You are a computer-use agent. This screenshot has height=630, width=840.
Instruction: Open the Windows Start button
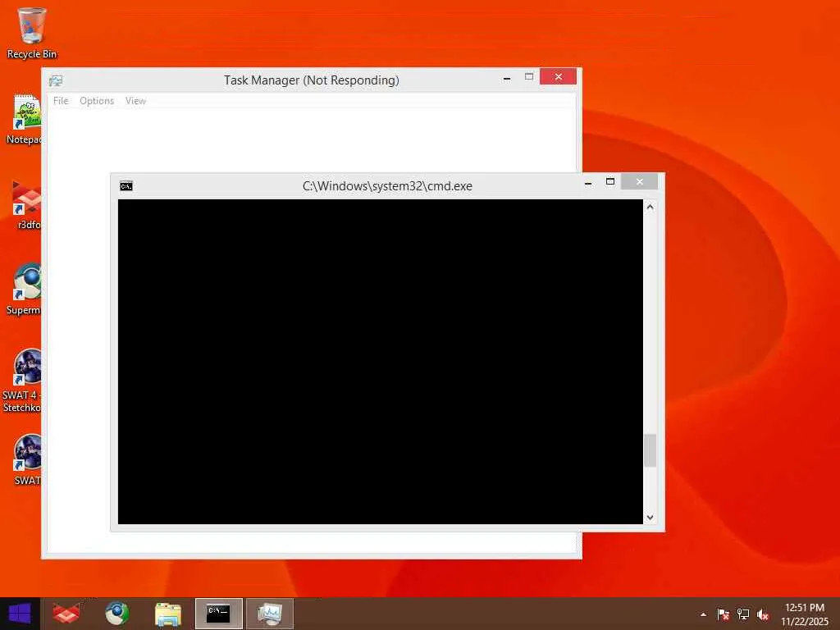pos(20,614)
